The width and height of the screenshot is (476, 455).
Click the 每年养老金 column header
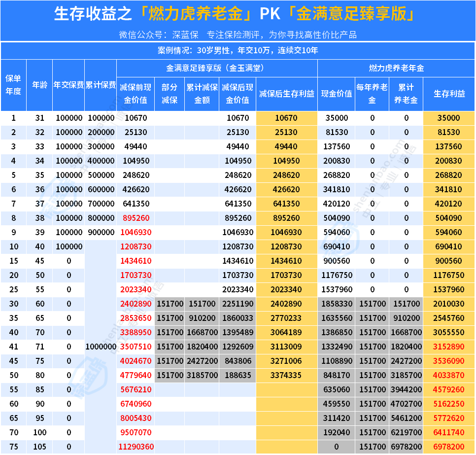tap(372, 94)
